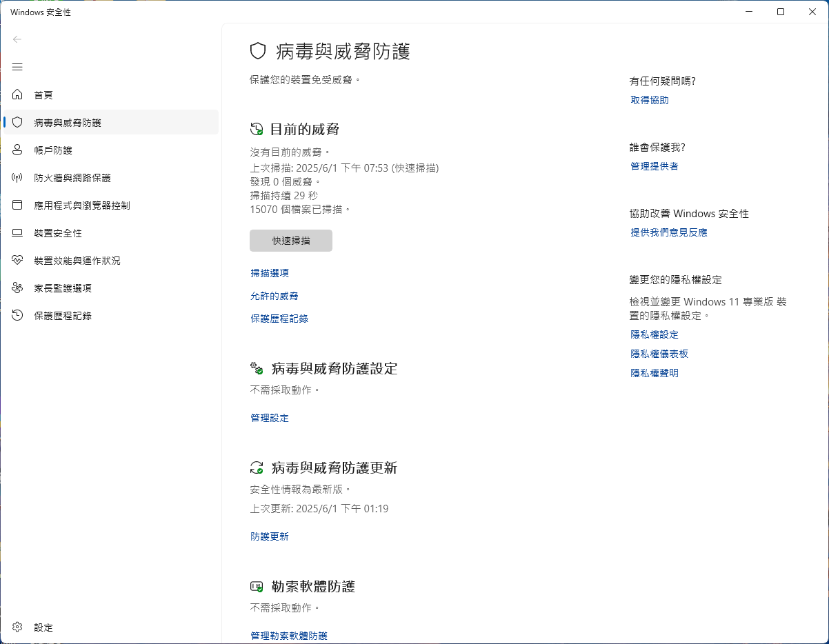Screen dimensions: 829x644
Task: Click the 掃描持續 29 秒 text
Action: tap(283, 195)
